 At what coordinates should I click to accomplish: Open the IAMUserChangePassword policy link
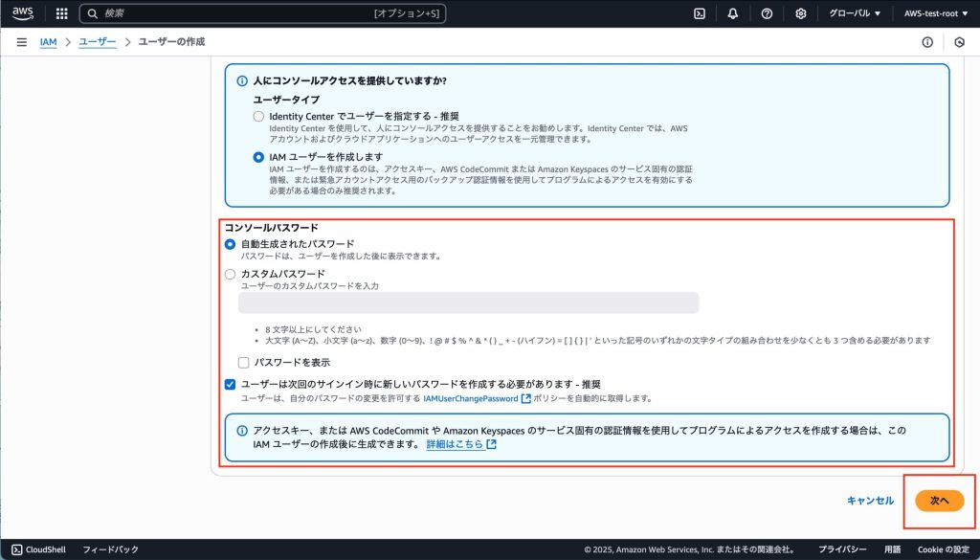pyautogui.click(x=471, y=398)
